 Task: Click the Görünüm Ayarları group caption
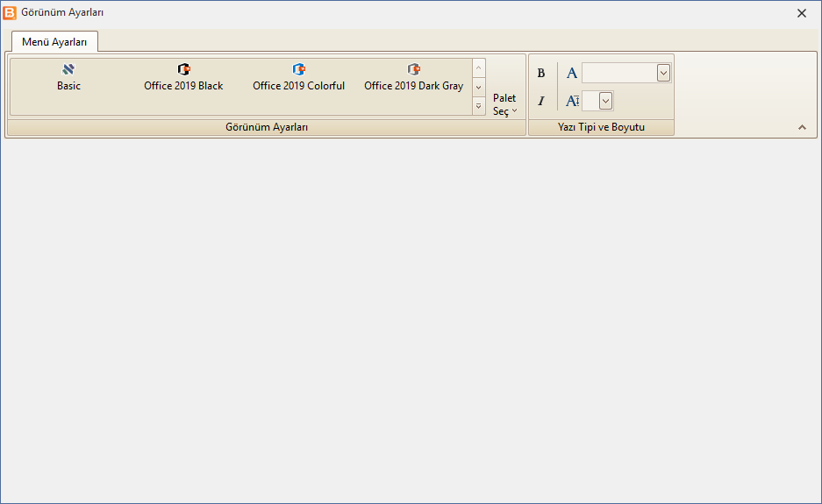tap(267, 127)
